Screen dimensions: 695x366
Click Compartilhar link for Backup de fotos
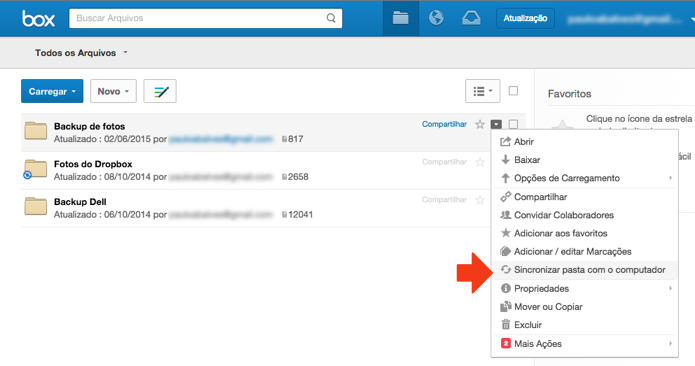pos(444,125)
